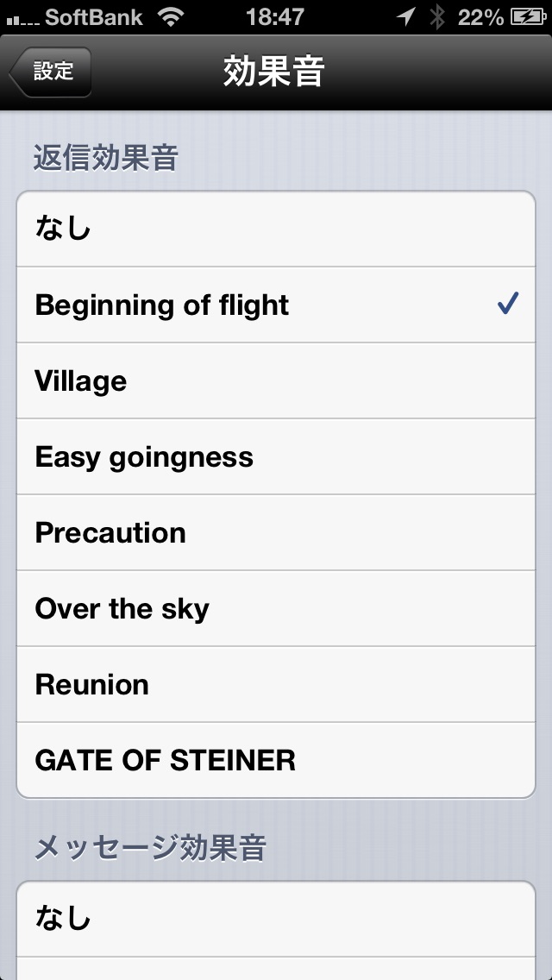Select the Reunion sound effect
This screenshot has height=980, width=552.
[276, 684]
